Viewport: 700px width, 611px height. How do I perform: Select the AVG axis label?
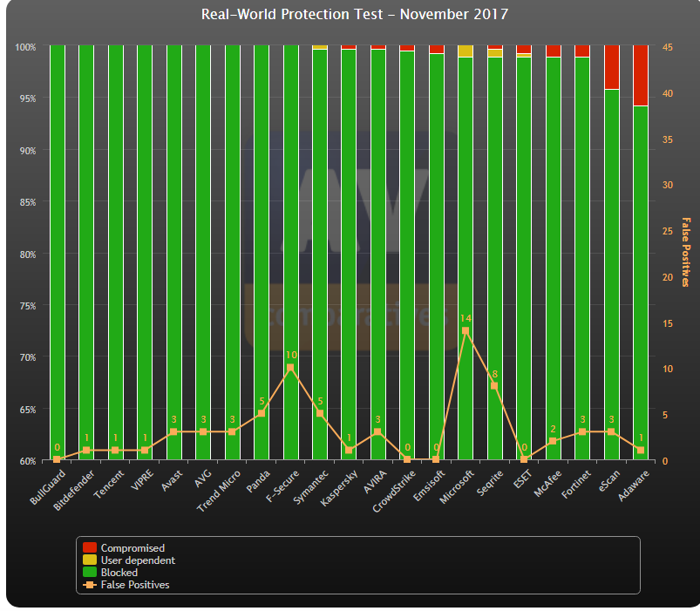coord(203,478)
